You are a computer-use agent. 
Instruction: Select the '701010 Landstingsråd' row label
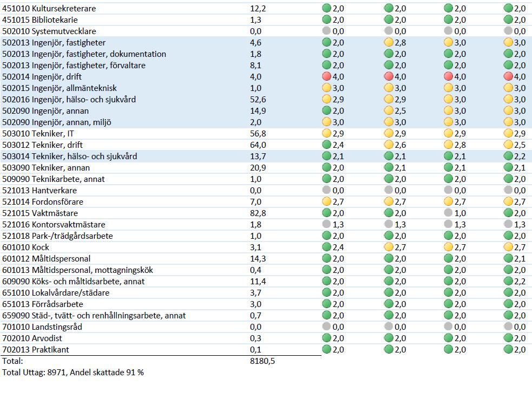click(x=42, y=327)
